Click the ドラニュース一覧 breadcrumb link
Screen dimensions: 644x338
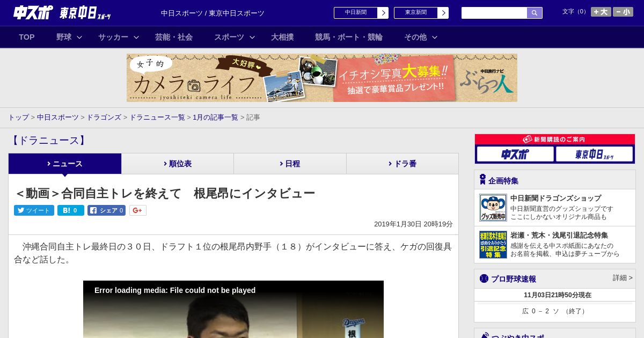[x=157, y=117]
